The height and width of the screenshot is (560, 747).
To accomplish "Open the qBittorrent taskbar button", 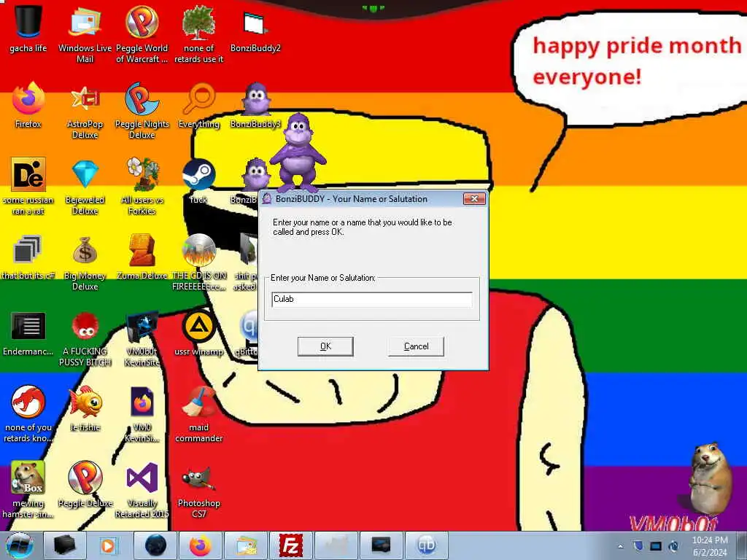I will coord(426,545).
